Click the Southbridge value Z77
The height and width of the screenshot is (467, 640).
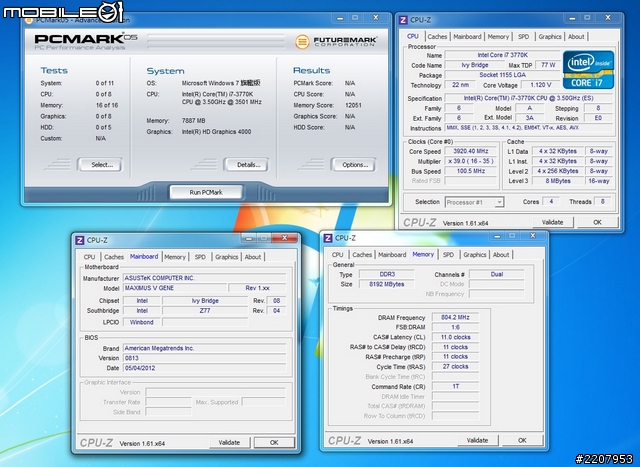(x=205, y=311)
